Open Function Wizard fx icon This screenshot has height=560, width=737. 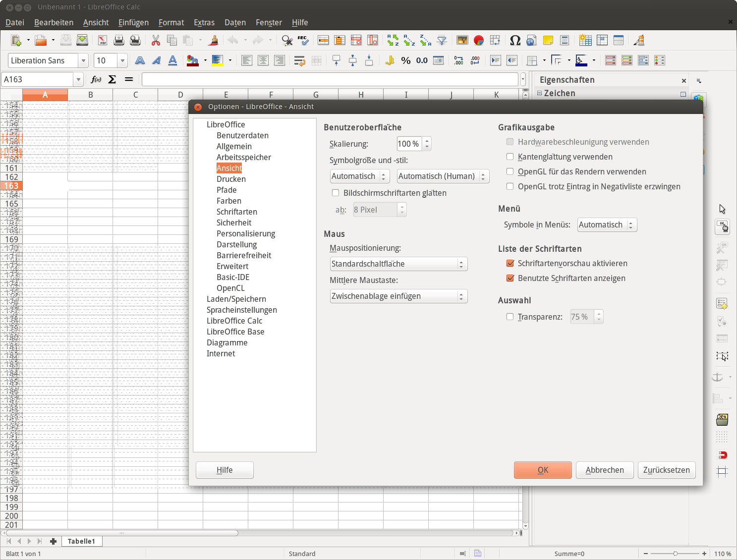[96, 79]
